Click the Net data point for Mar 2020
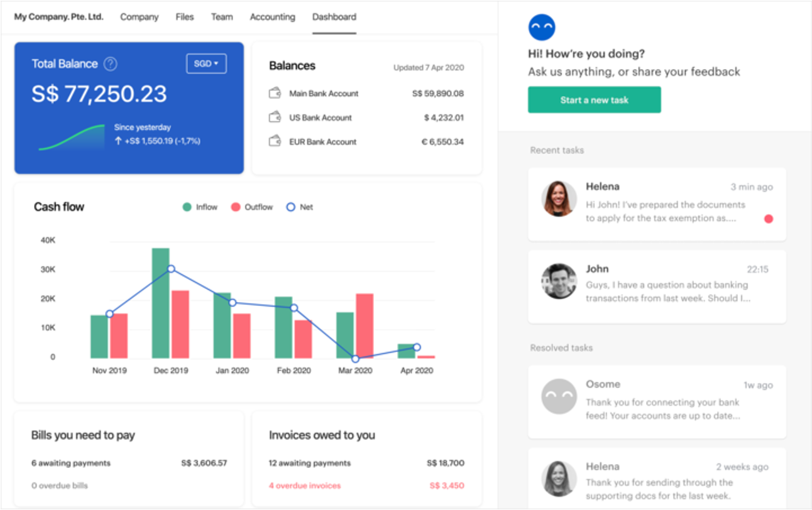The width and height of the screenshot is (812, 510). [x=355, y=359]
